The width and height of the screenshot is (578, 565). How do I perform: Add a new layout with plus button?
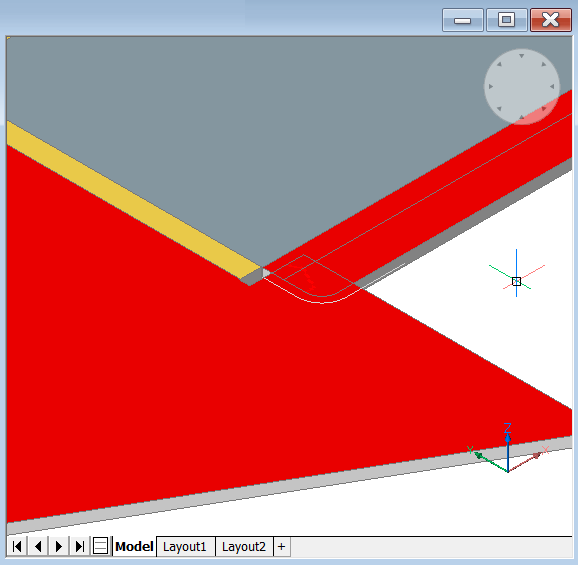click(282, 547)
